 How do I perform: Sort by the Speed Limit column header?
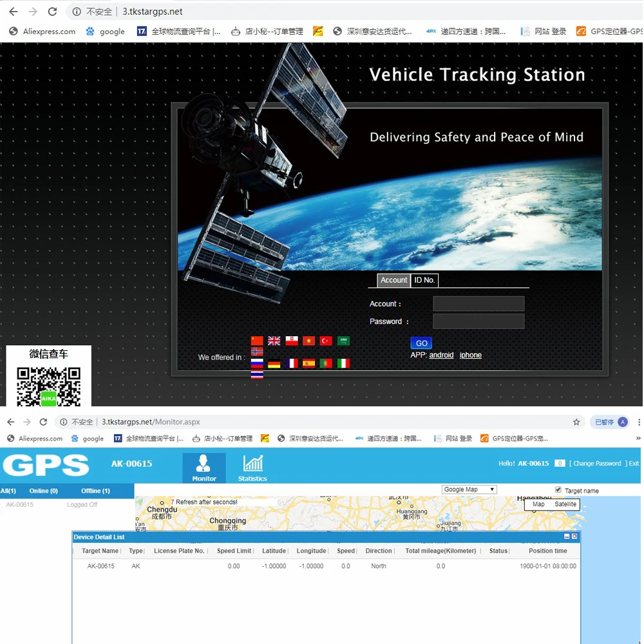(234, 551)
